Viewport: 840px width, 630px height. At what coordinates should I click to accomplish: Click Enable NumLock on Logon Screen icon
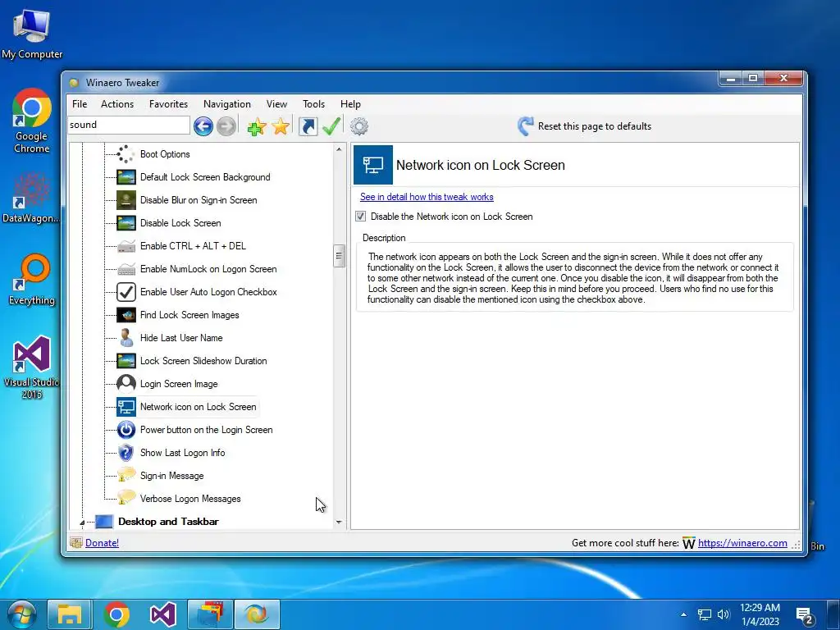pyautogui.click(x=126, y=269)
